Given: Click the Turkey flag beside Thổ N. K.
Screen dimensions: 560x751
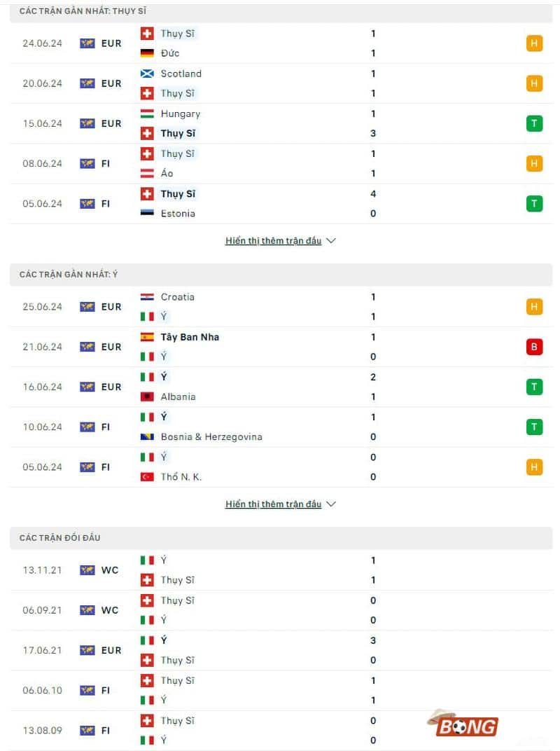Looking at the screenshot, I should pyautogui.click(x=147, y=476).
